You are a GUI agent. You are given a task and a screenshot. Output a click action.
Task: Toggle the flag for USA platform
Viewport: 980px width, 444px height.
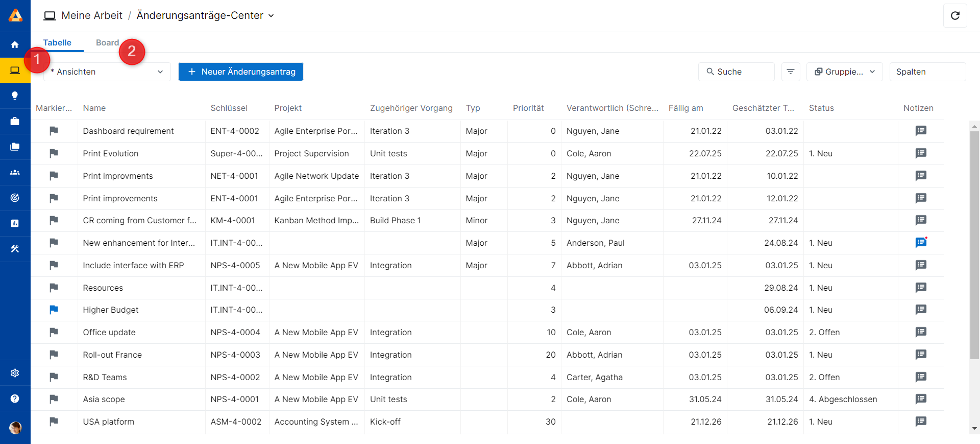tap(54, 422)
